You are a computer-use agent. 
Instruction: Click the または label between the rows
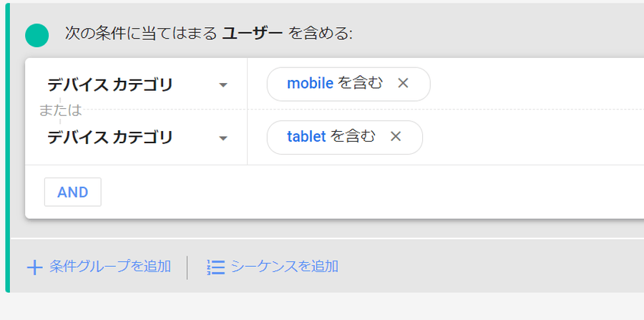click(60, 110)
